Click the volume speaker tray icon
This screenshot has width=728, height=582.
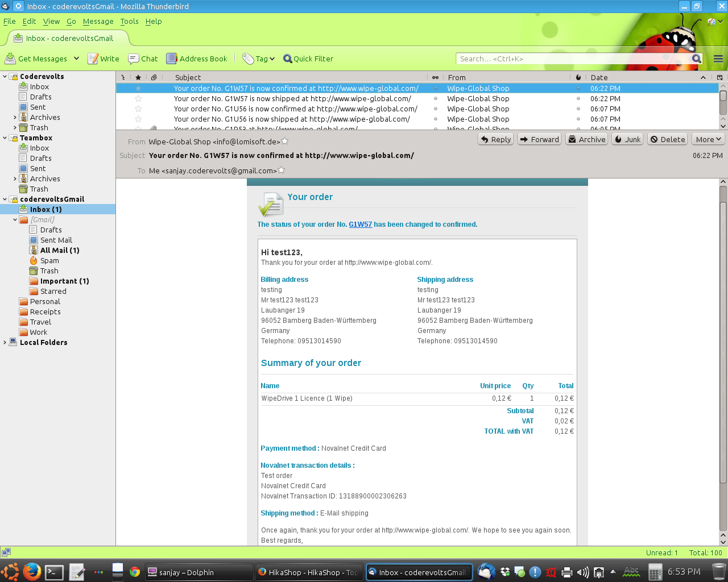pos(583,572)
